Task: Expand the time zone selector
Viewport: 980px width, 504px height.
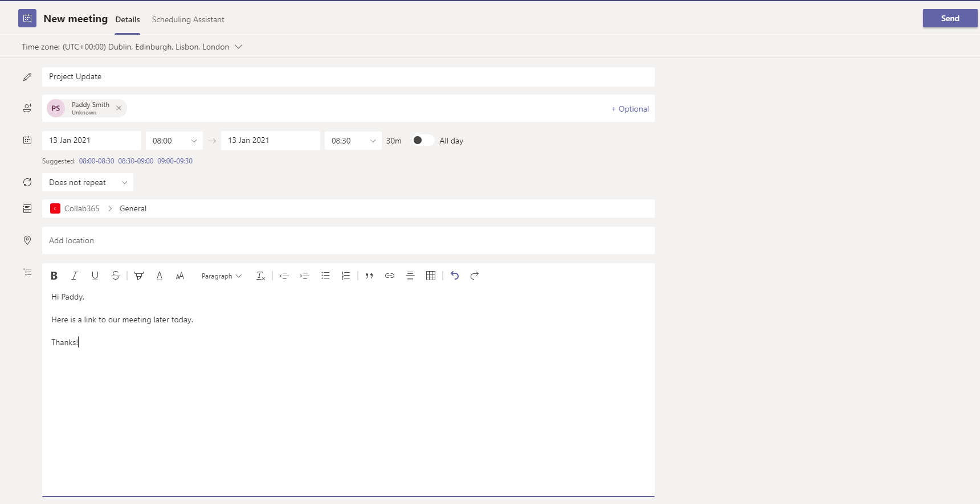Action: [x=239, y=47]
